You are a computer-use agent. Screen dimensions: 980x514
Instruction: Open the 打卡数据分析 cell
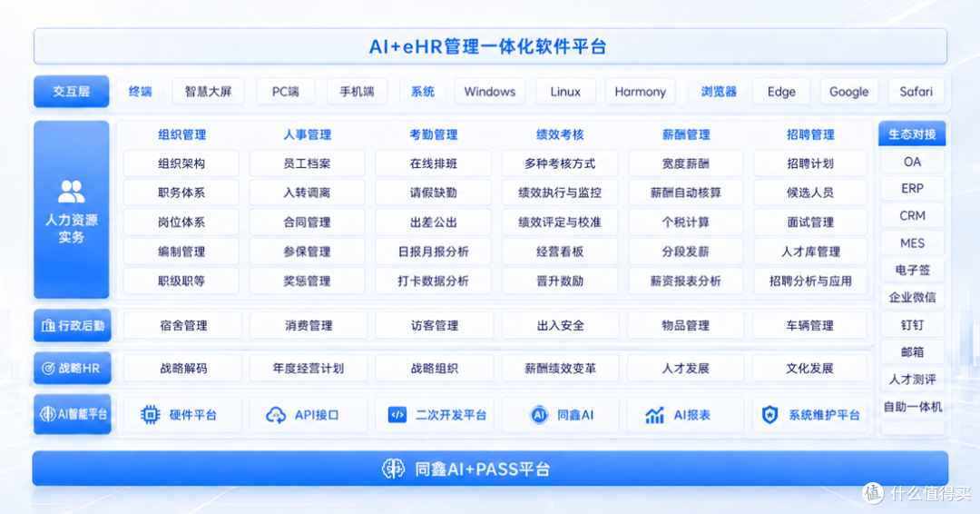(433, 281)
